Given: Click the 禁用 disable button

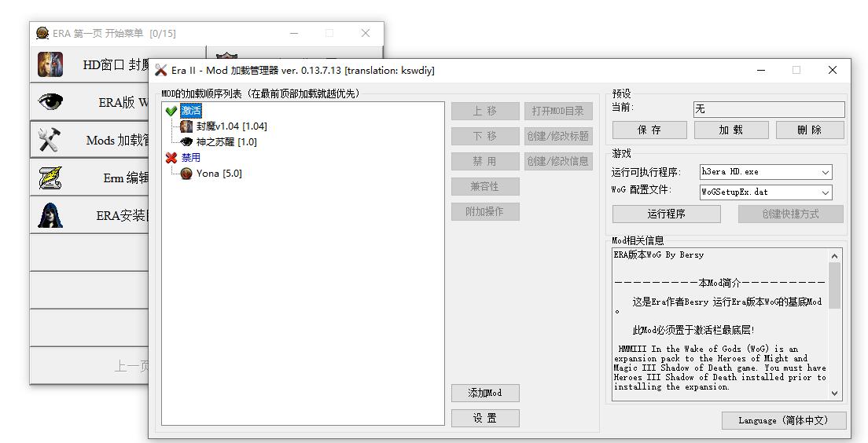Looking at the screenshot, I should point(485,162).
